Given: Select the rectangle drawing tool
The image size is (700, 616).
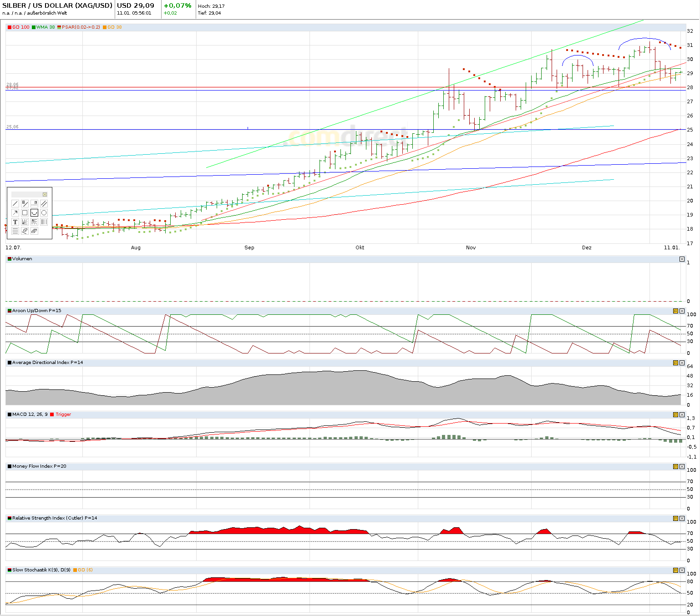Looking at the screenshot, I should click(x=25, y=213).
